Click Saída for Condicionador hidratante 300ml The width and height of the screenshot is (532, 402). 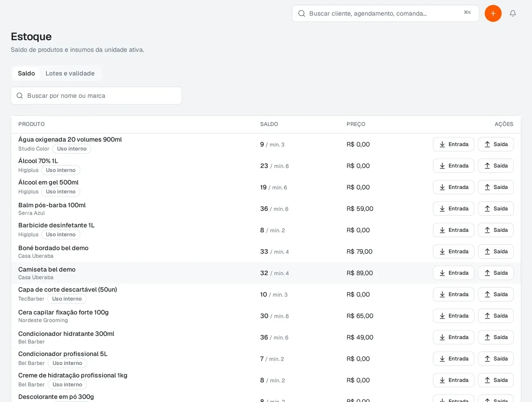point(496,337)
